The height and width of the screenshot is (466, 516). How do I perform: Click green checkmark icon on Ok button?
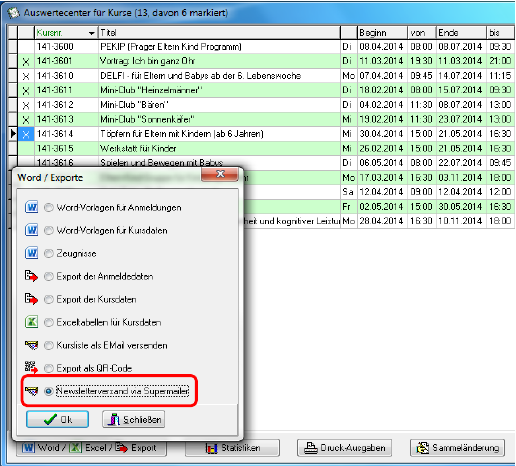(50, 419)
